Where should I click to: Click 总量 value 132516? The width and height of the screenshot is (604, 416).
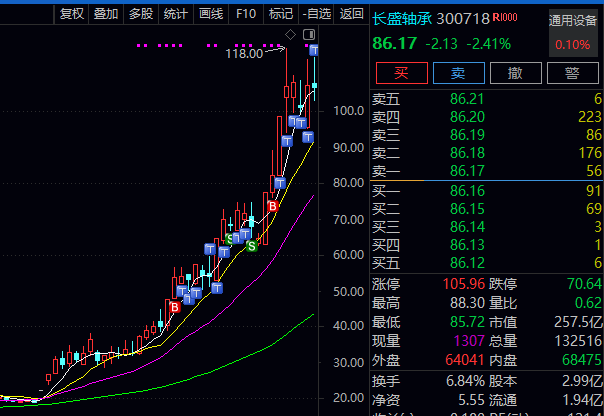click(x=578, y=341)
